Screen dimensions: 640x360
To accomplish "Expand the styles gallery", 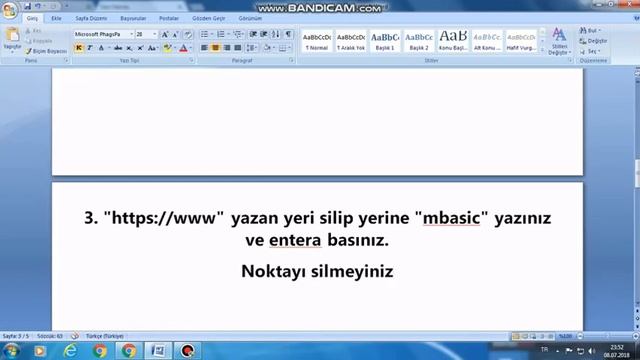I will point(542,50).
